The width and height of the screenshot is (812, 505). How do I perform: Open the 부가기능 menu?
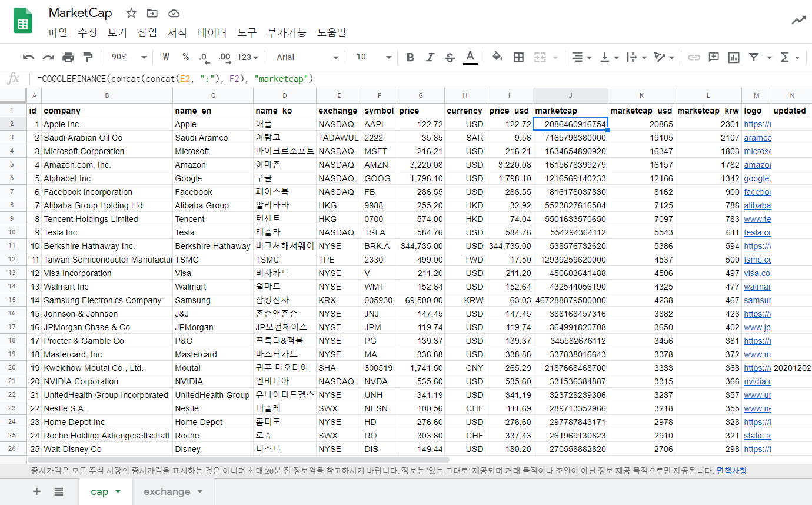pyautogui.click(x=287, y=33)
